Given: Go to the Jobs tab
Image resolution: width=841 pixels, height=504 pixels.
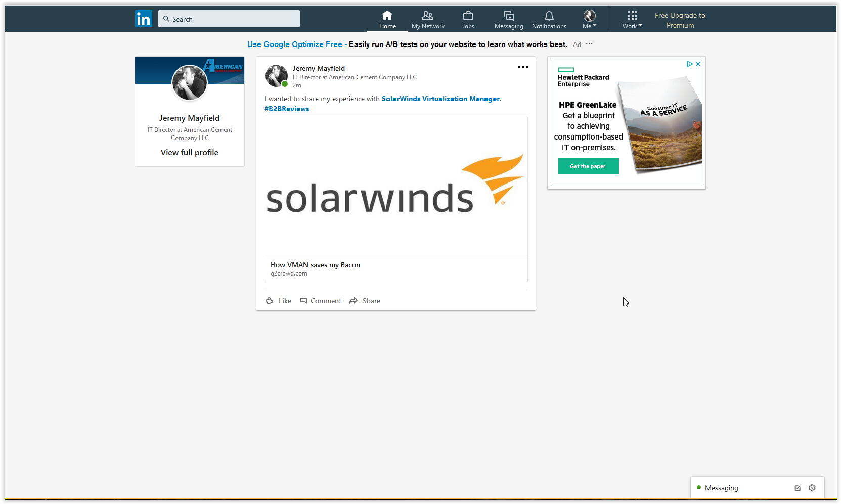Looking at the screenshot, I should [468, 20].
